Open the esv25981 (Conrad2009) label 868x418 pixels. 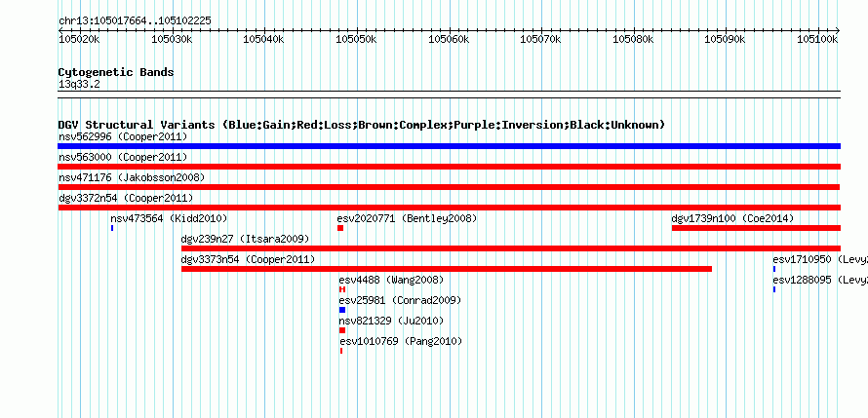pyautogui.click(x=400, y=300)
